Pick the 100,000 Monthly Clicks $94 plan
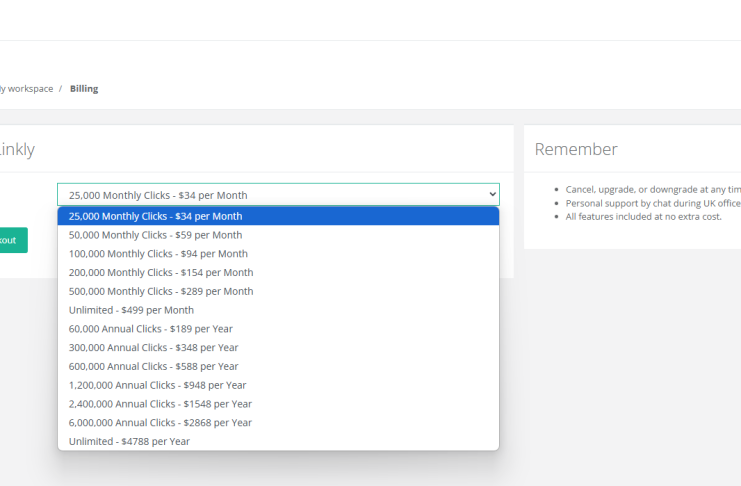The image size is (741, 486). tap(158, 254)
